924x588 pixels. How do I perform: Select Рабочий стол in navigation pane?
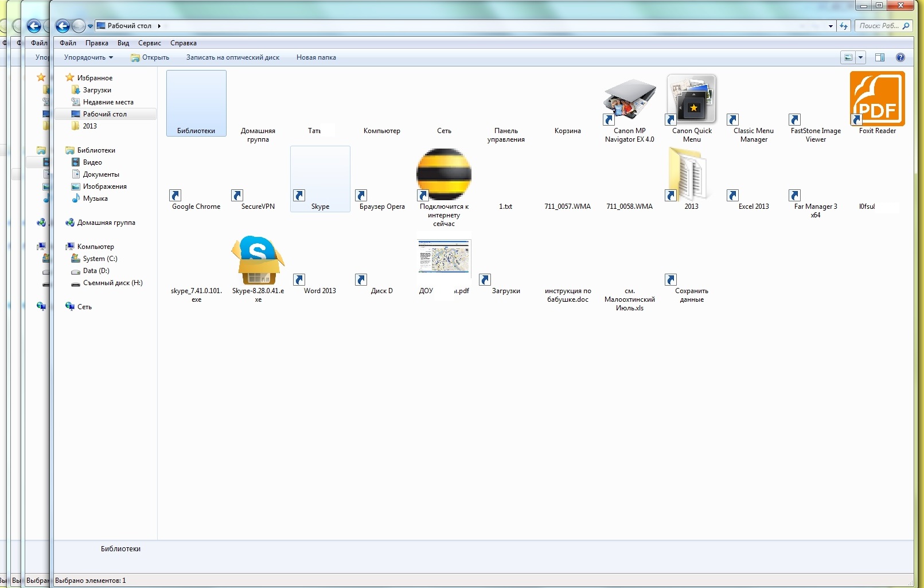[104, 114]
